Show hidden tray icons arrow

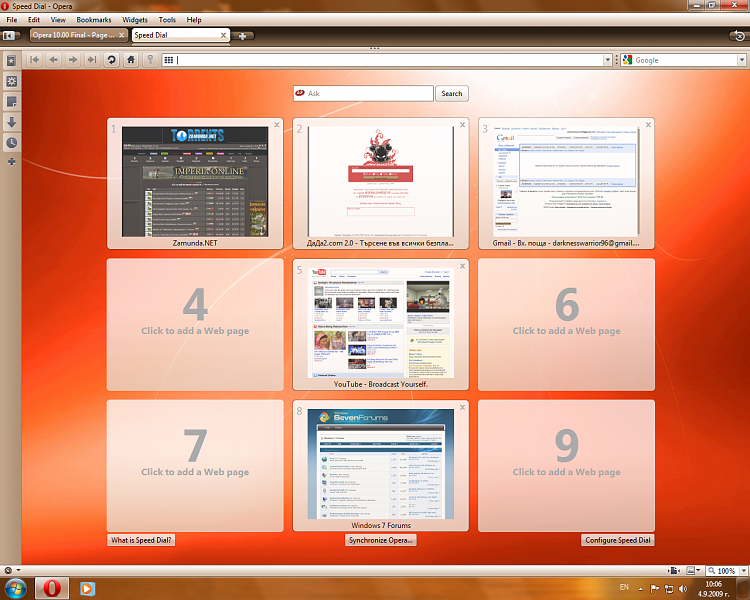click(x=640, y=589)
